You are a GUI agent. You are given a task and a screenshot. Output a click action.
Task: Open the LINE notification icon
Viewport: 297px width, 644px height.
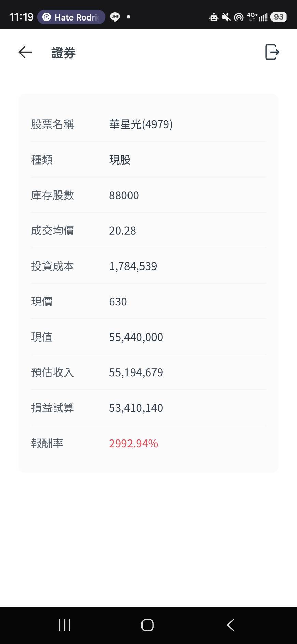[x=115, y=17]
